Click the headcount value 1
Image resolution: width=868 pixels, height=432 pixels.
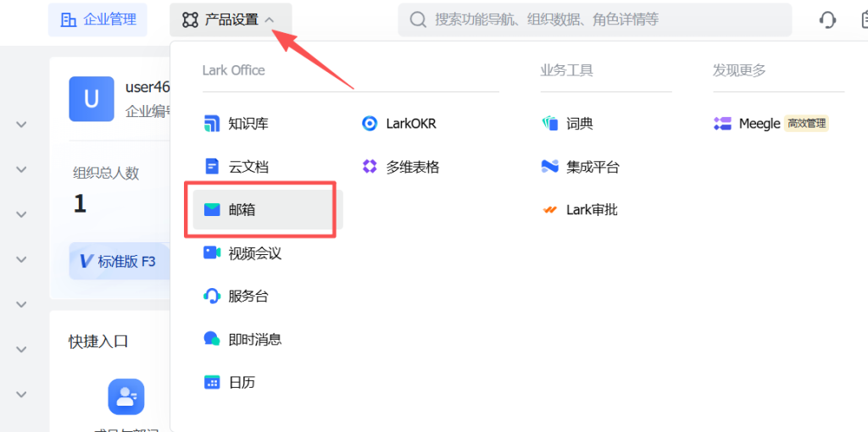point(81,204)
